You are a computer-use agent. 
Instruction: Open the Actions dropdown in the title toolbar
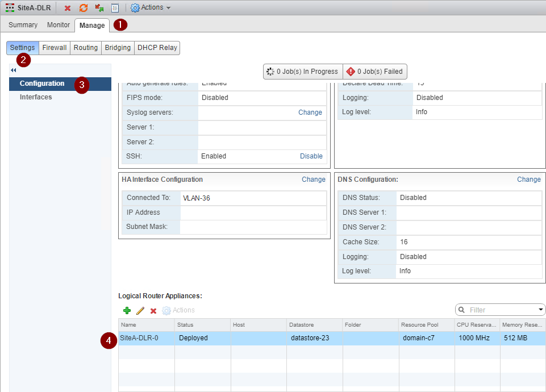151,7
